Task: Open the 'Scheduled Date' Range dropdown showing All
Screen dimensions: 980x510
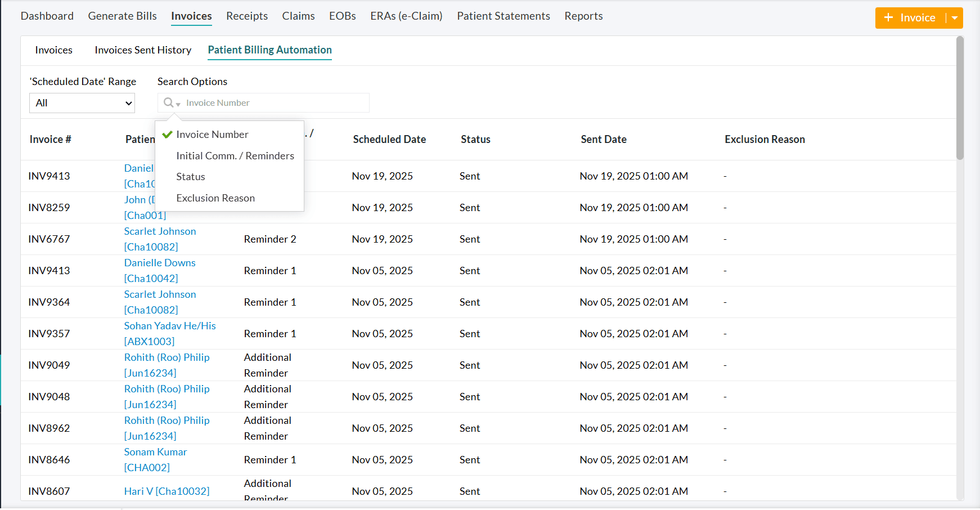Action: tap(82, 103)
